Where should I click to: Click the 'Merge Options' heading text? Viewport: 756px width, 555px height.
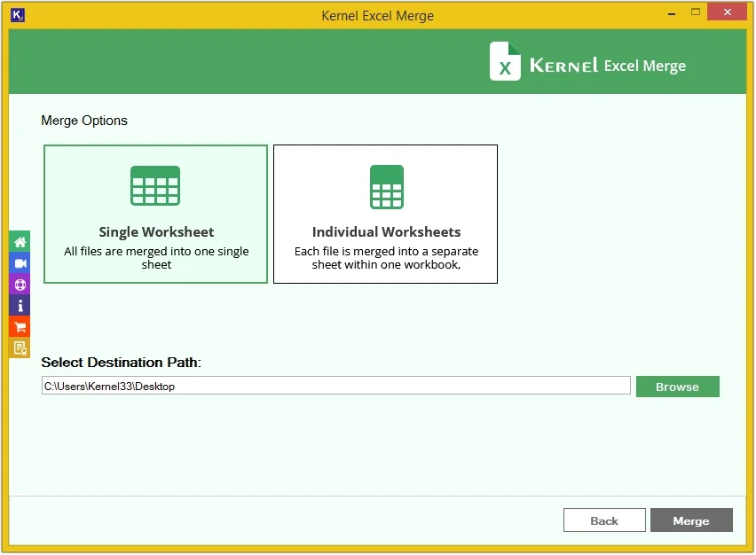click(84, 121)
